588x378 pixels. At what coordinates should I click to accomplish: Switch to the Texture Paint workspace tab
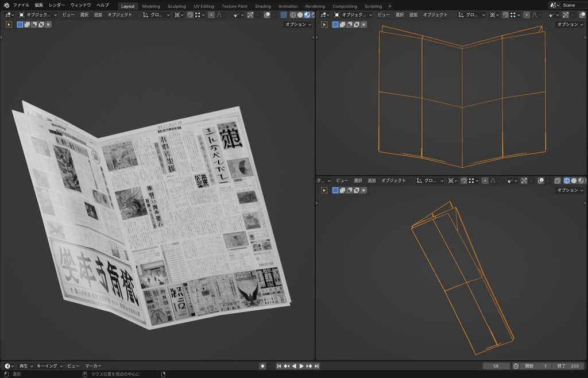coord(234,6)
